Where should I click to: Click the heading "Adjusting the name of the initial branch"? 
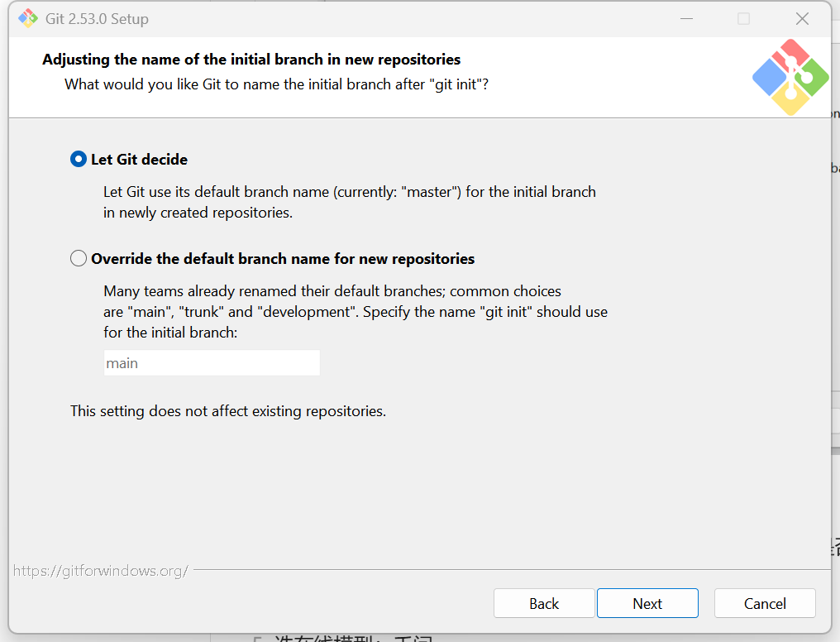251,59
